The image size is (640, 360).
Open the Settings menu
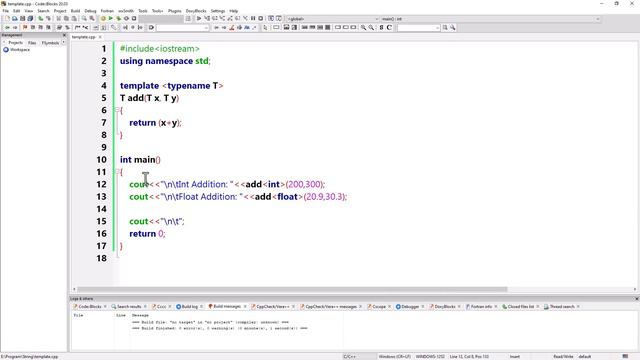218,11
